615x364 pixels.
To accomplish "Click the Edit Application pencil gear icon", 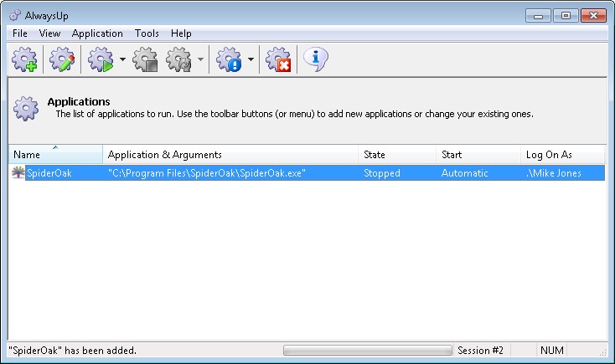I will pyautogui.click(x=61, y=59).
